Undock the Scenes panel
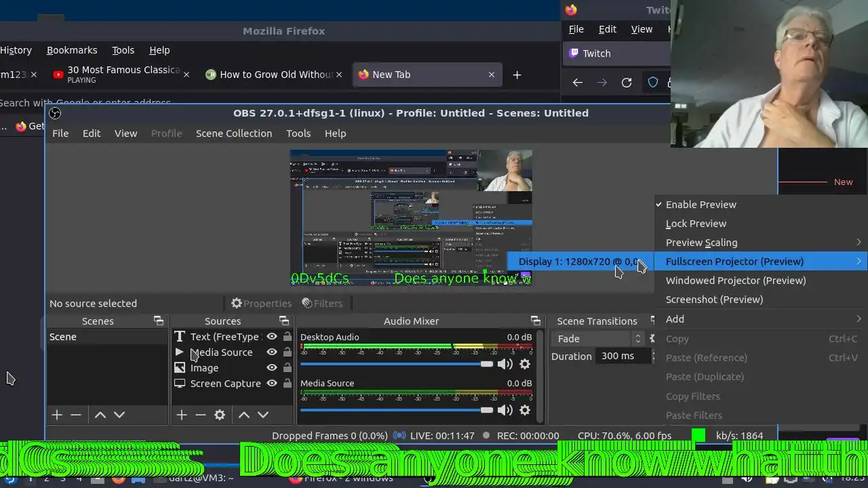Viewport: 868px width, 488px height. [x=159, y=321]
